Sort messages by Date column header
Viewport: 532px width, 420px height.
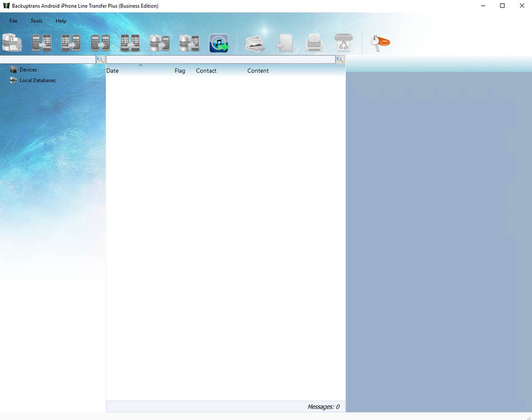pos(112,70)
